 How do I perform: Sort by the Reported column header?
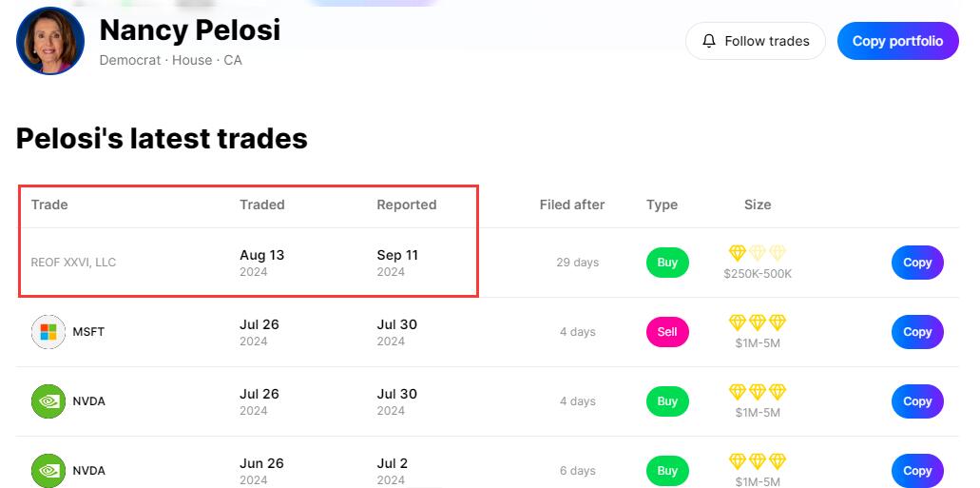407,205
